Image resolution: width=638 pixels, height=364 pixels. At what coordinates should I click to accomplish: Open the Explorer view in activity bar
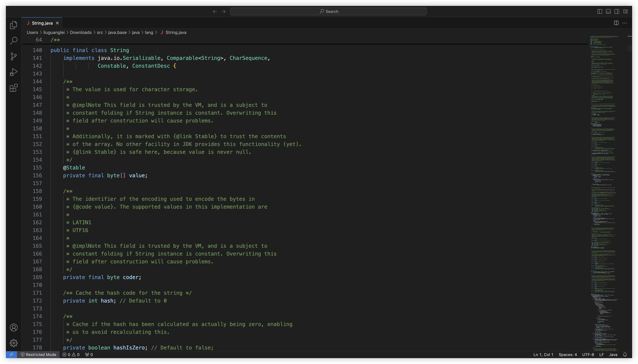(x=14, y=25)
